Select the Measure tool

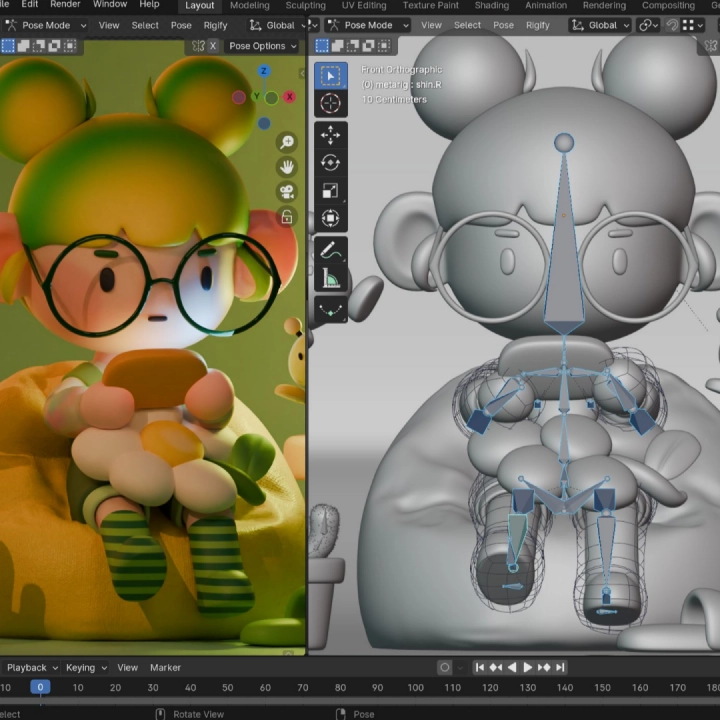(x=330, y=278)
